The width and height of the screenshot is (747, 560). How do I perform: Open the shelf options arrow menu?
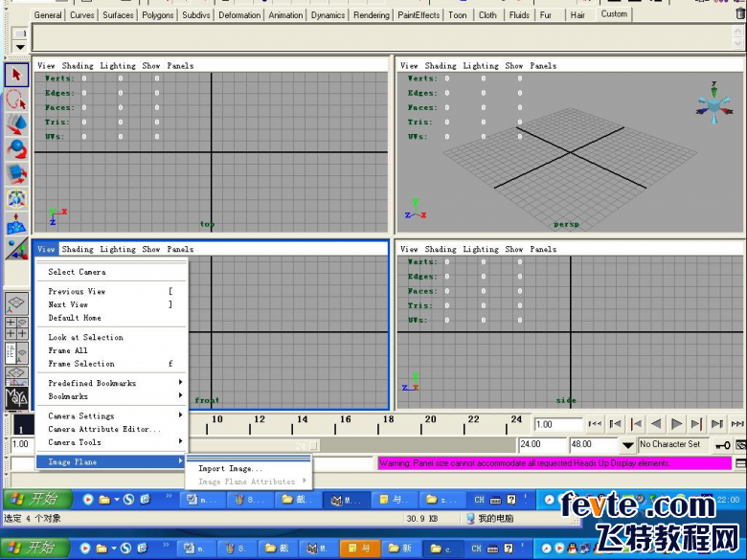pyautogui.click(x=19, y=47)
